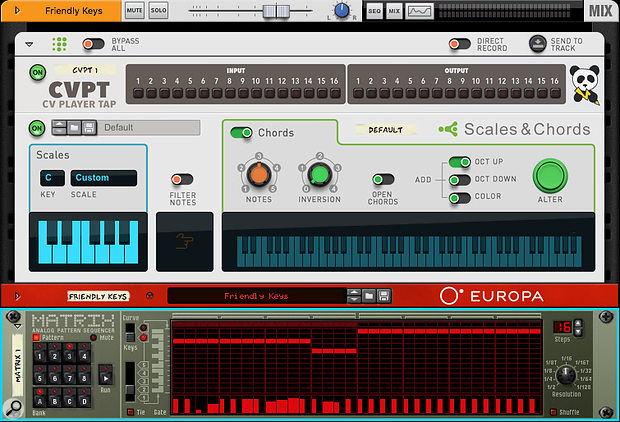Select Matrix pattern button 8
The height and width of the screenshot is (422, 620).
pyautogui.click(x=84, y=374)
